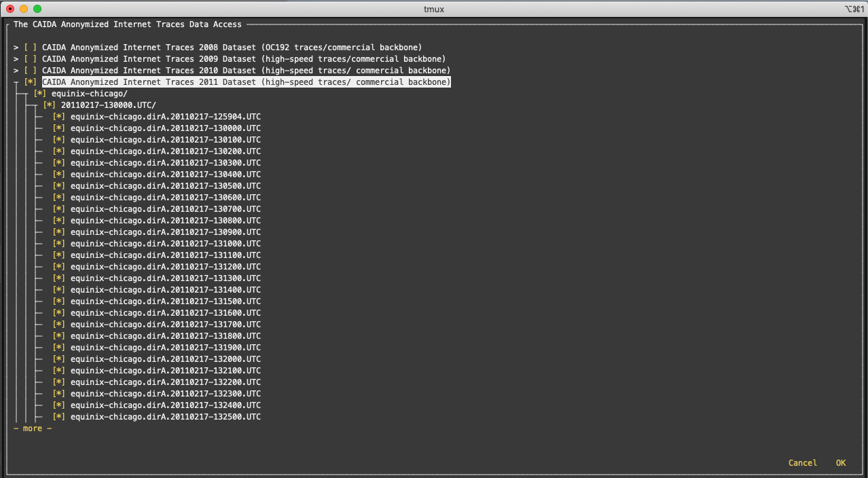This screenshot has height=478, width=868.
Task: Uncheck the dirA.20110217-130400.UTC file checkbox
Action: pyautogui.click(x=58, y=174)
